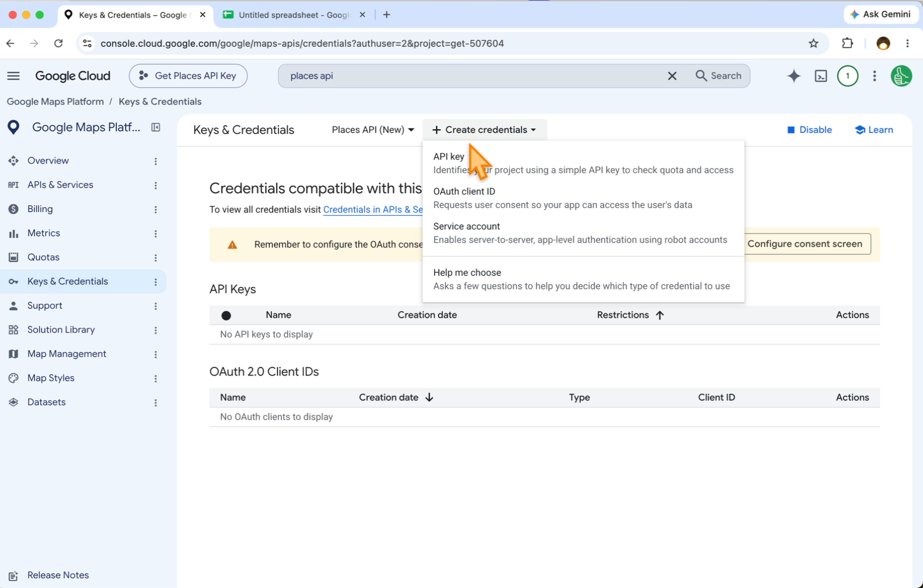Sort OAuth clients by Creation date

pyautogui.click(x=396, y=397)
